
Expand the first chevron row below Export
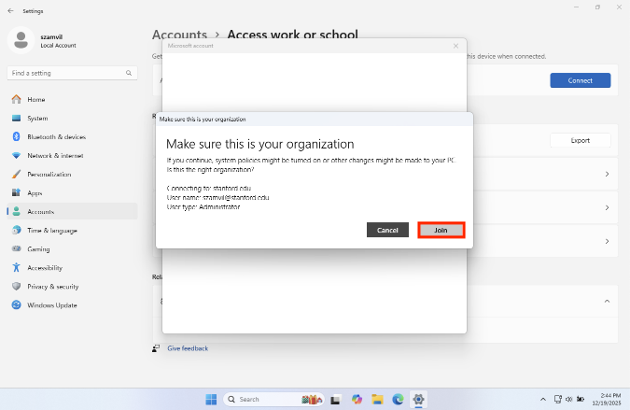point(607,174)
